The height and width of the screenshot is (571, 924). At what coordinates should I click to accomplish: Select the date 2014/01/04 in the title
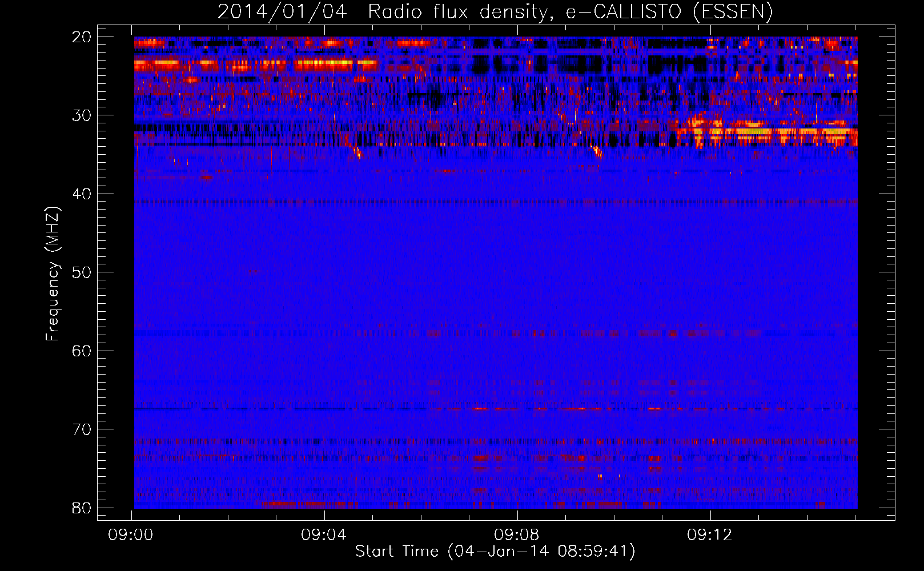coord(282,11)
